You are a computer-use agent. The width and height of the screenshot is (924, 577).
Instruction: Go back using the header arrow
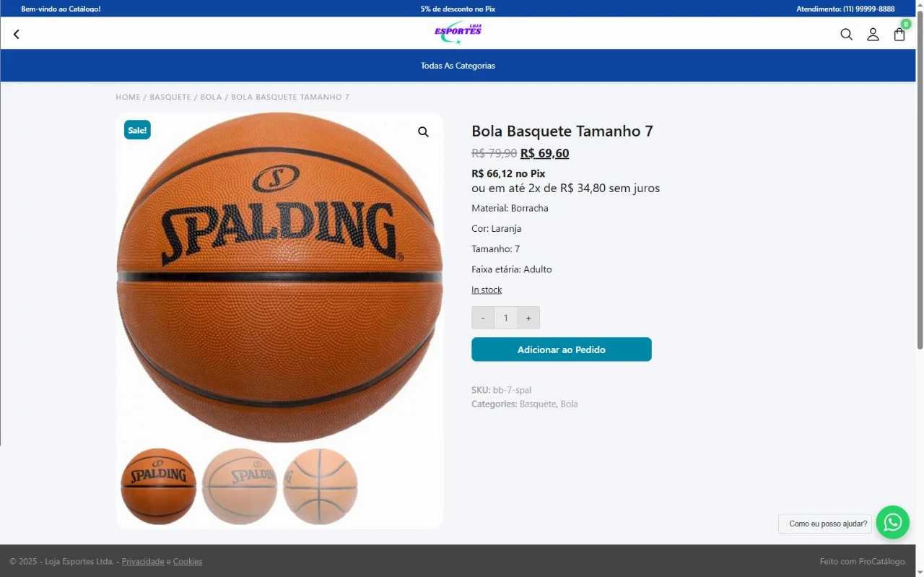coord(17,34)
